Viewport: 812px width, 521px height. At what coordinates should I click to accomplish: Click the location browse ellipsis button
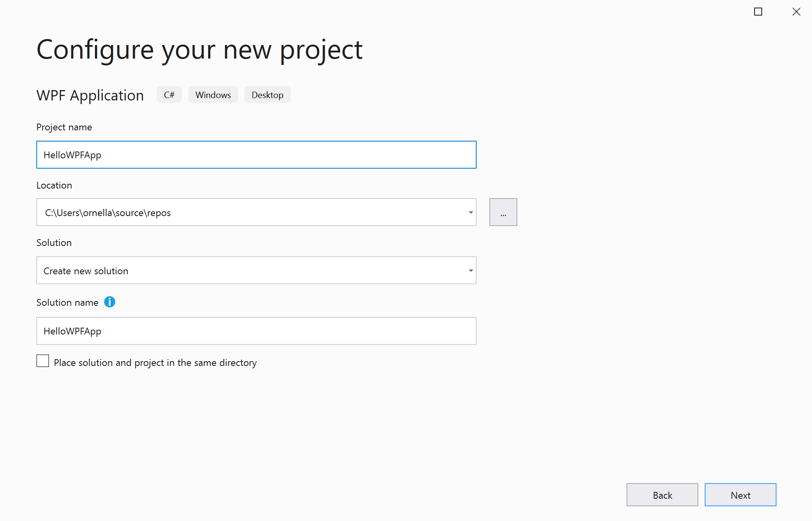(503, 212)
